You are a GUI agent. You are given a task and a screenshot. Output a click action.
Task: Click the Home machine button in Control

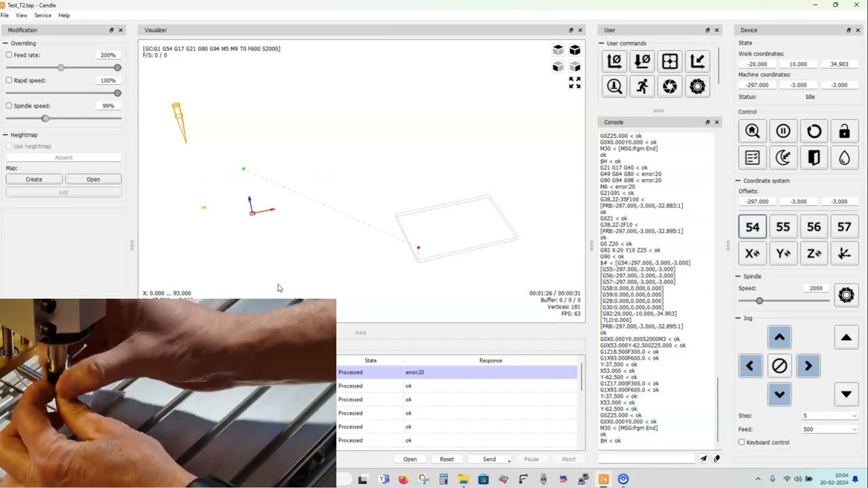tap(752, 131)
